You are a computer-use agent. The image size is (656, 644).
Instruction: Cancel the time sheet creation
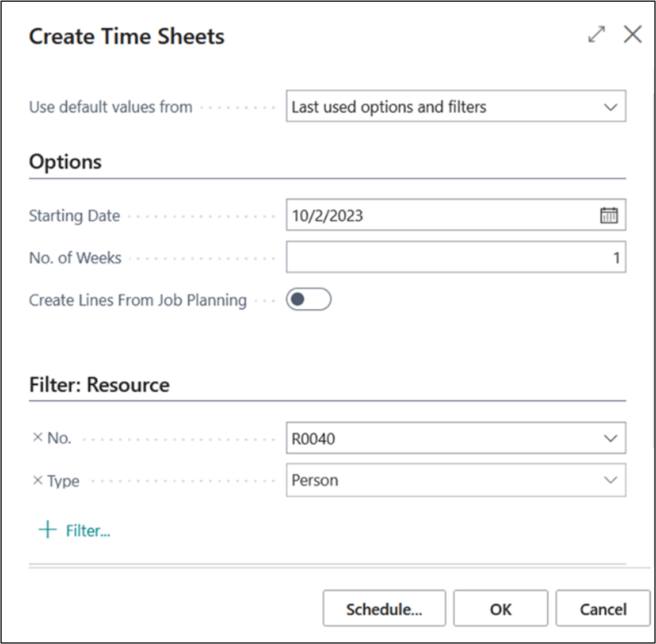602,609
